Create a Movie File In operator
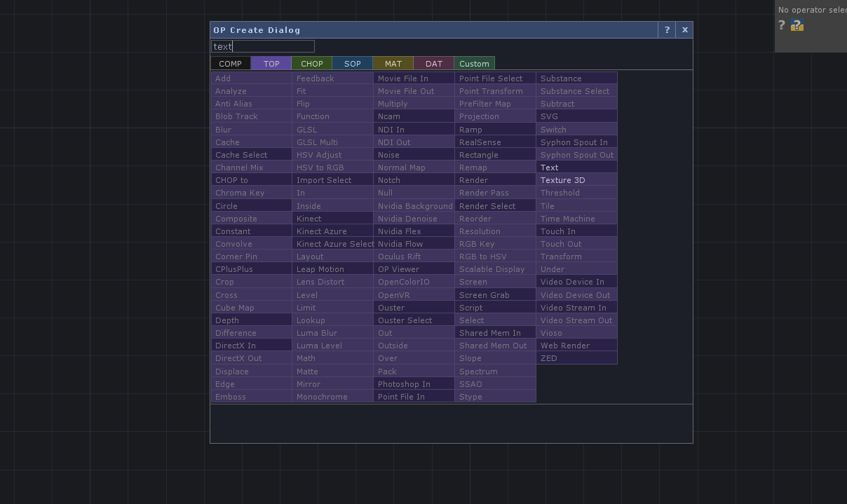847x504 pixels. click(x=414, y=79)
